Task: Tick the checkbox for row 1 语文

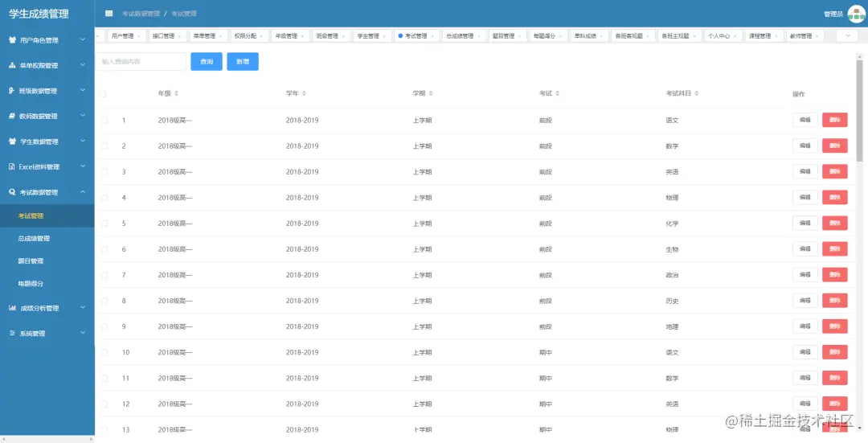Action: pos(104,120)
